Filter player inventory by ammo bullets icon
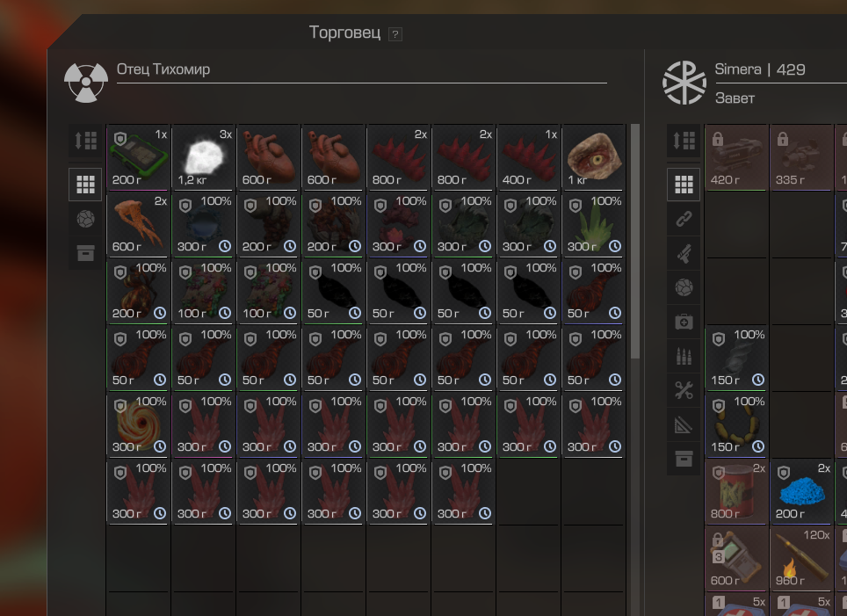 tap(684, 356)
